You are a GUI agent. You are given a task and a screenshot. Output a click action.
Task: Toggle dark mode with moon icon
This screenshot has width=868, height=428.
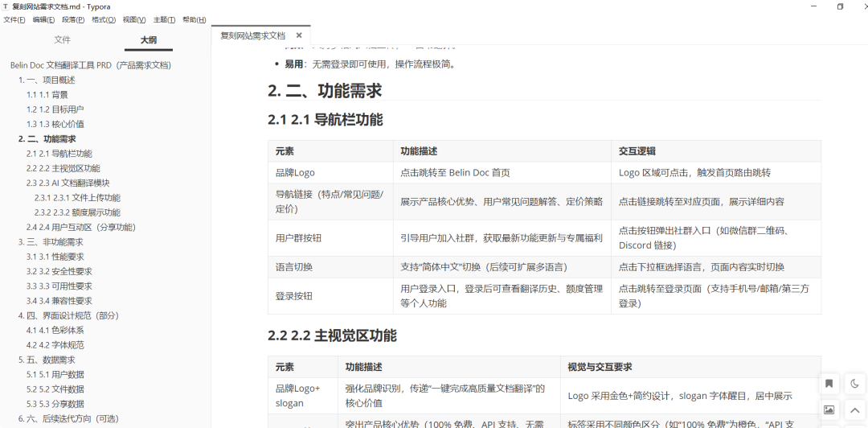[854, 384]
